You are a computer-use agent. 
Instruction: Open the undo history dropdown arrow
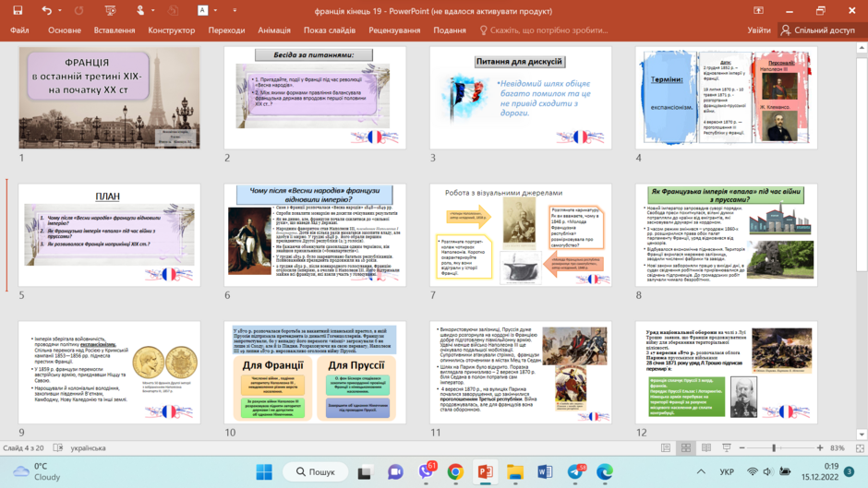coord(60,10)
